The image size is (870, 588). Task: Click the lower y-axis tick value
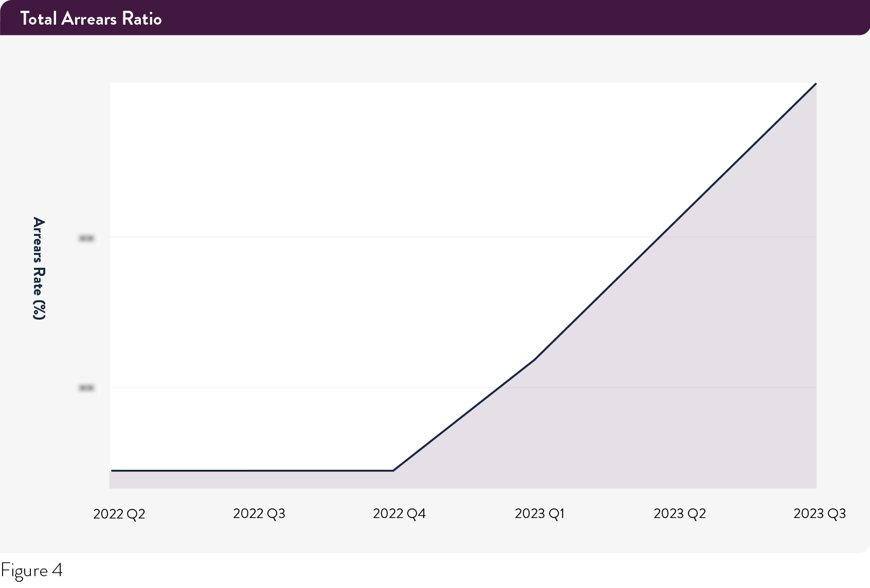point(85,388)
